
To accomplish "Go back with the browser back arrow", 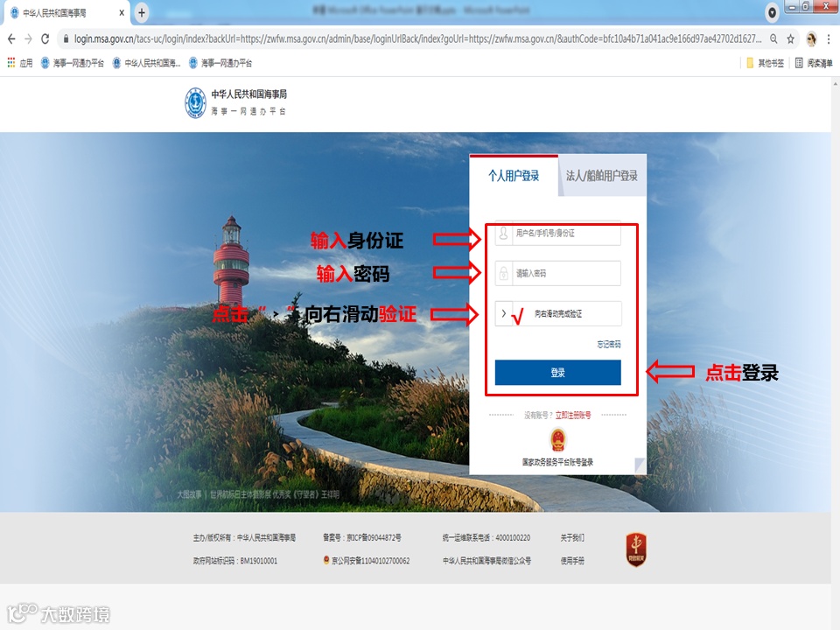I will (x=11, y=38).
